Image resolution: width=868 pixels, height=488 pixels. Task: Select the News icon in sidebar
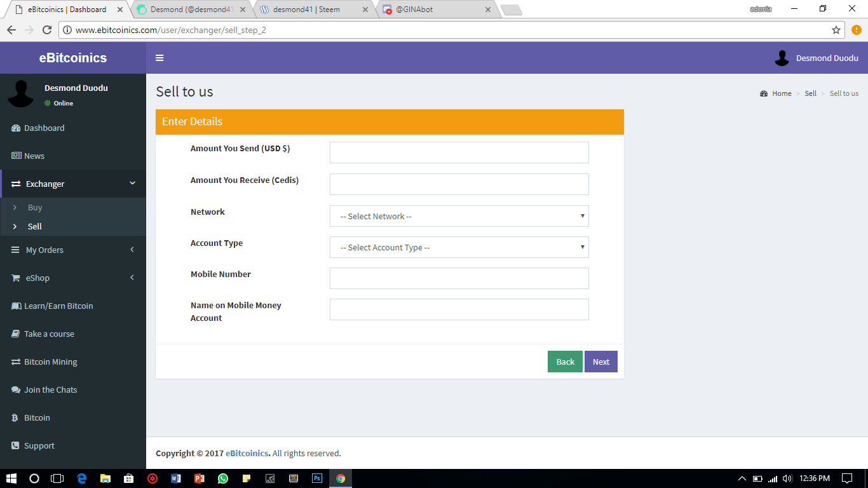click(x=15, y=156)
